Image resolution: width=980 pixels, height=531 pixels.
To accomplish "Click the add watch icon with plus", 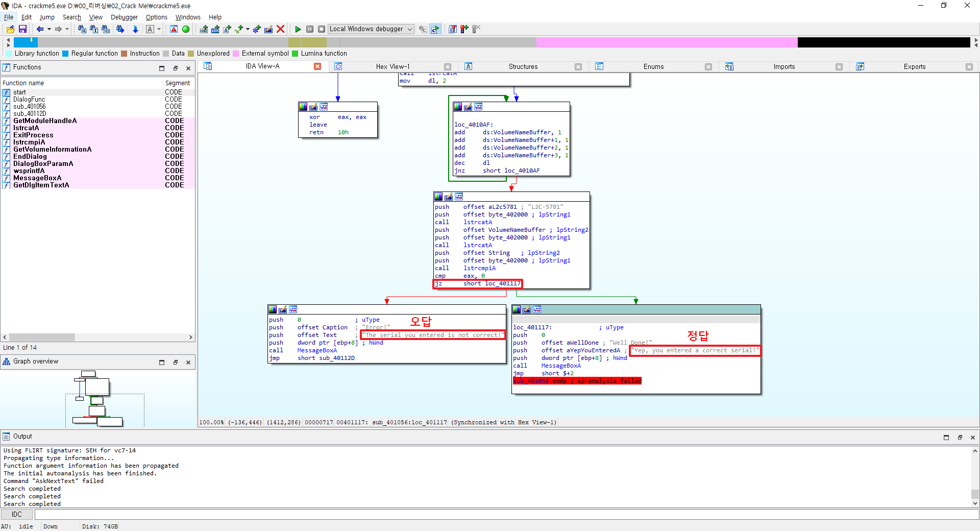I will (x=464, y=29).
